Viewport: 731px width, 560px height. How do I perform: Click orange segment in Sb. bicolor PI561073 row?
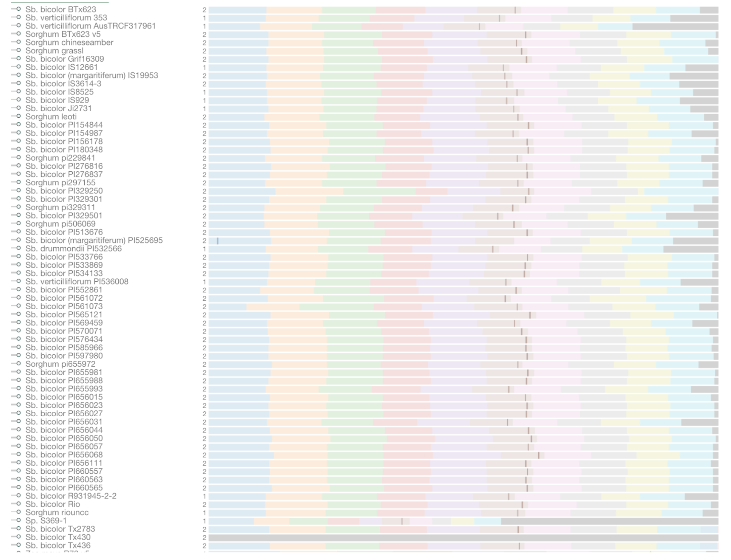(x=273, y=306)
